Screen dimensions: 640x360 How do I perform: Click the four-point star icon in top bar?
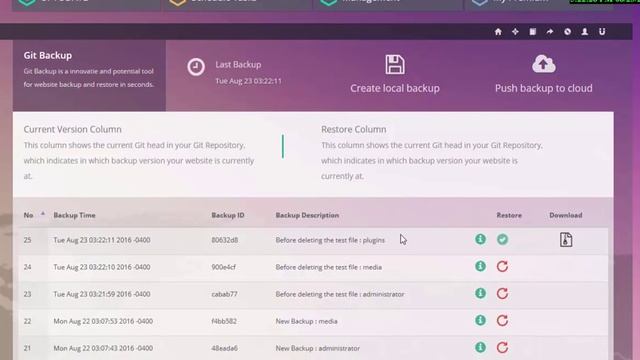(x=515, y=32)
